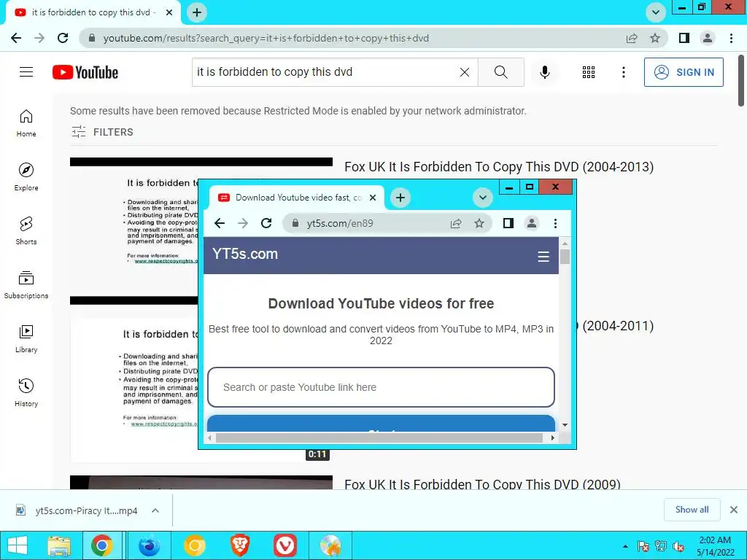
Task: Open profile icon in yt5s window
Action: tap(532, 223)
